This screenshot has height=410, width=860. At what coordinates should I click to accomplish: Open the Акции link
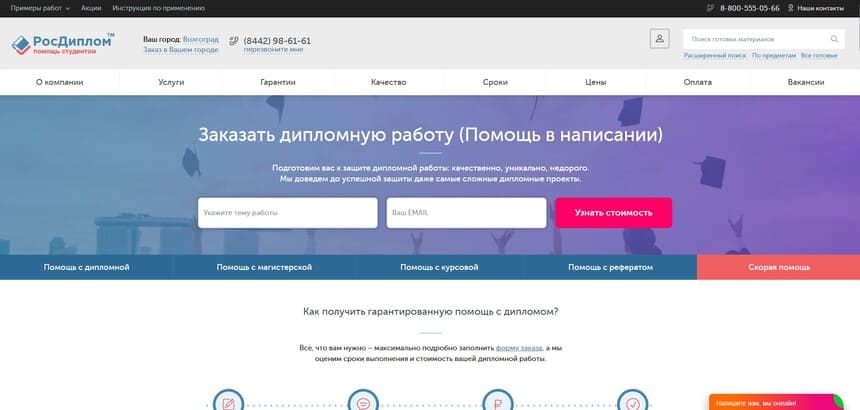point(91,8)
